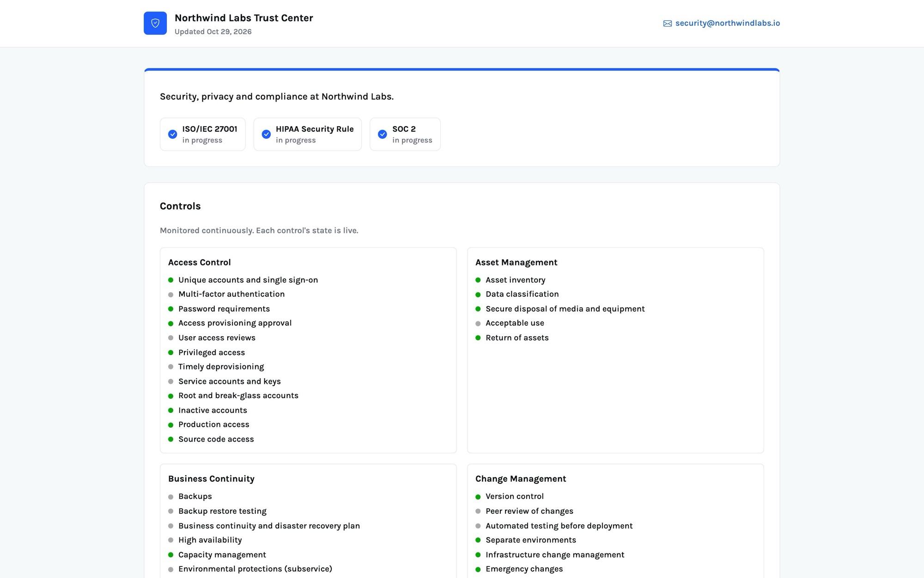
Task: Select the Privileged access control
Action: (212, 352)
